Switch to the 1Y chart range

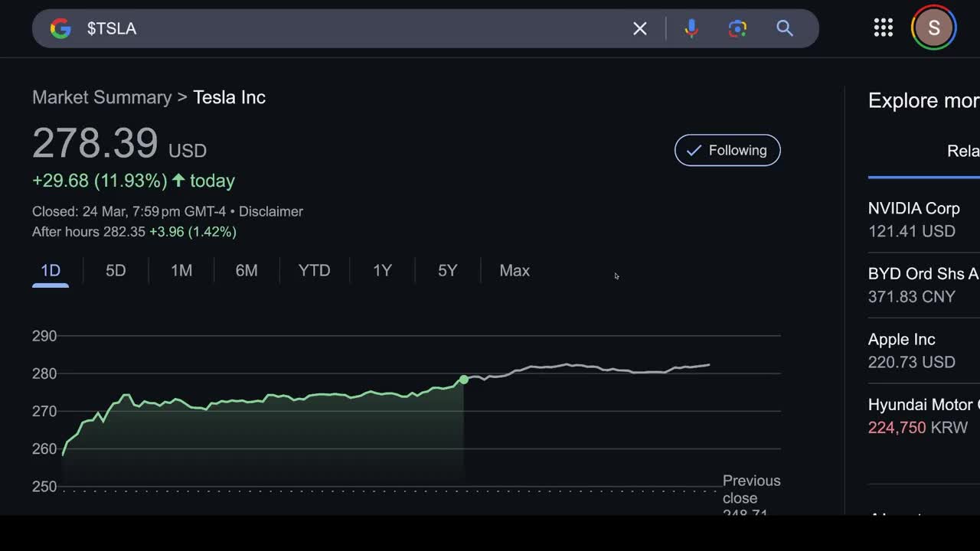pos(382,271)
